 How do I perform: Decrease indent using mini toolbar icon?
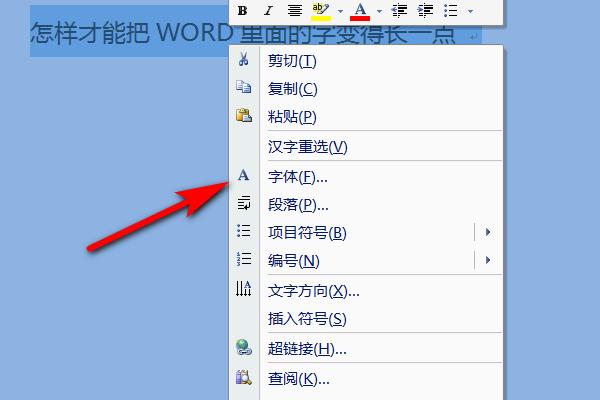tap(399, 11)
